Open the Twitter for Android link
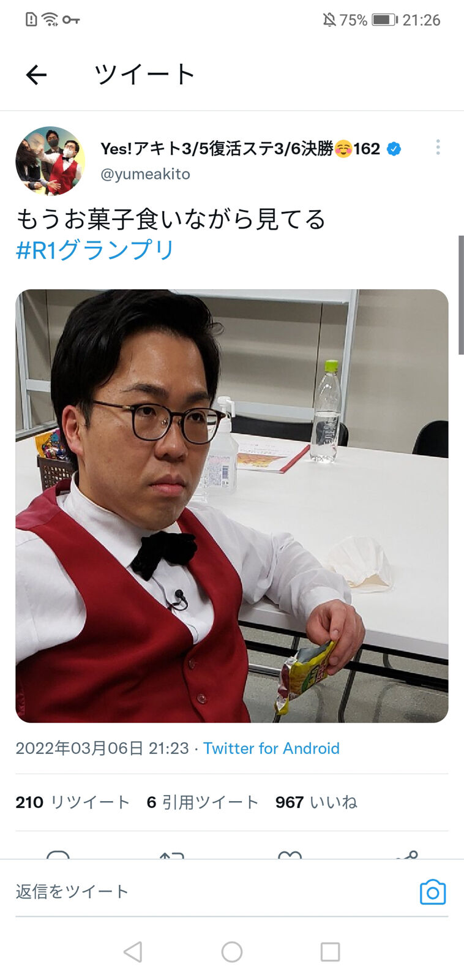Screen dimensions: 464x980 271,748
